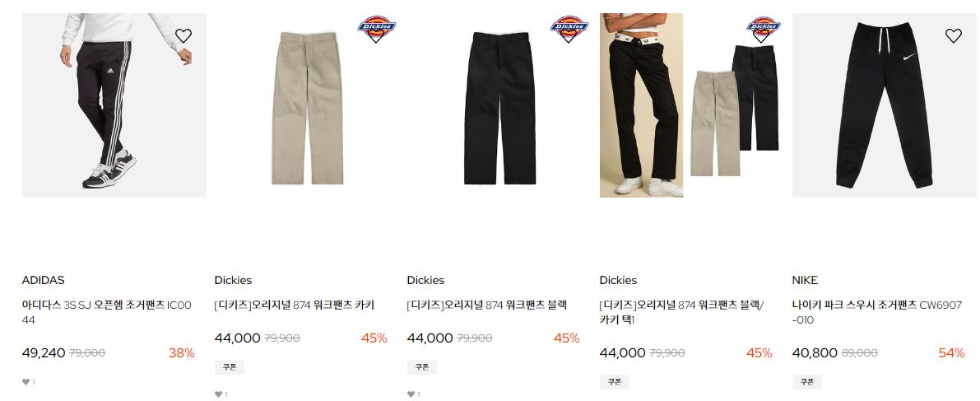Click the NIKE brand name
The width and height of the screenshot is (980, 401).
point(805,280)
